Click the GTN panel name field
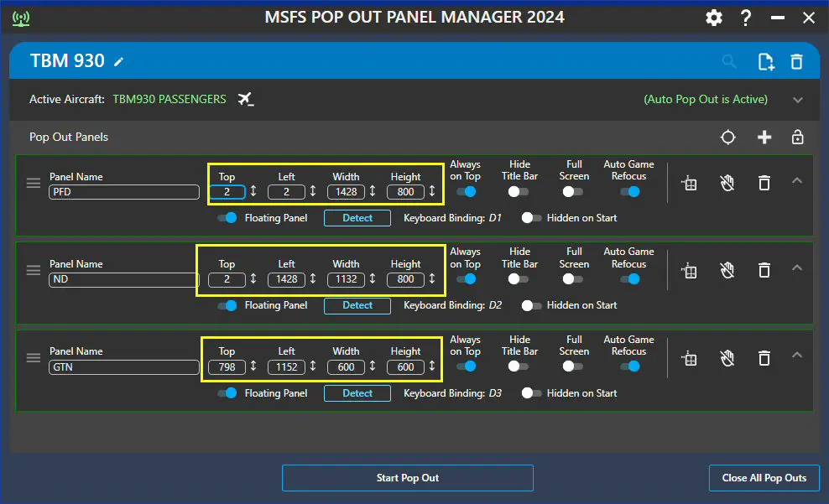The width and height of the screenshot is (829, 504). [x=123, y=367]
